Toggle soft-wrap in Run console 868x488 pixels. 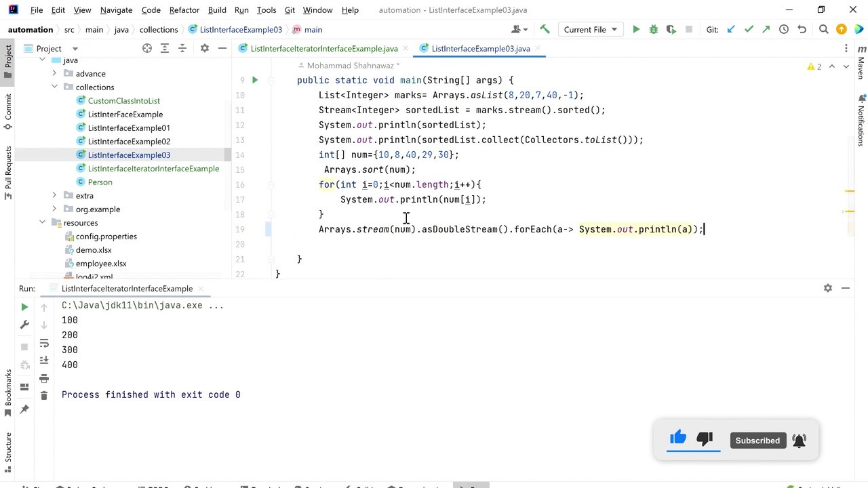[x=44, y=343]
